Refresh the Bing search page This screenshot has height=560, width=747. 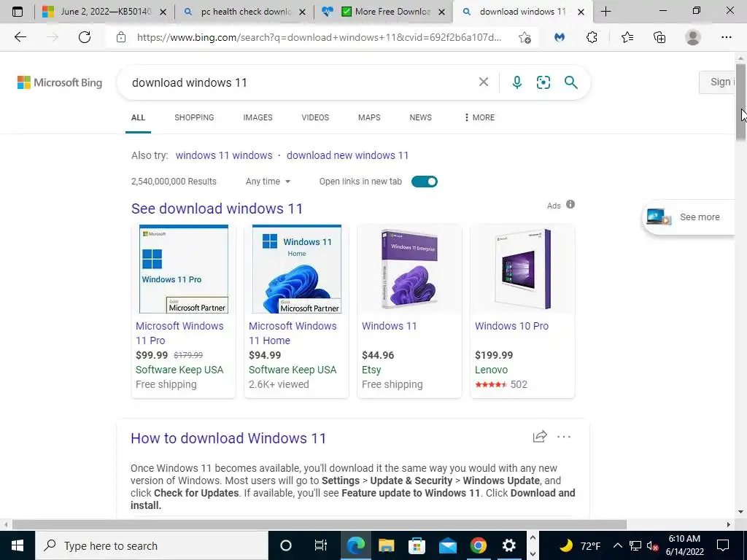(85, 37)
